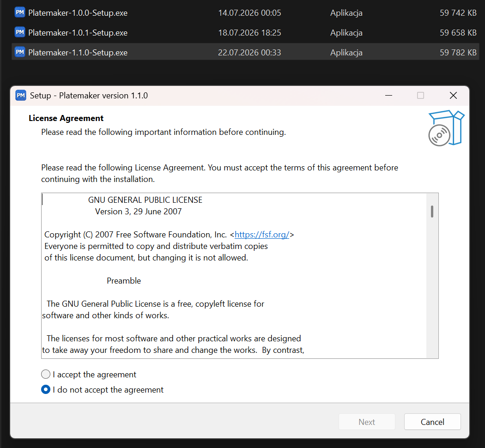Minimize the Setup window

[x=389, y=96]
